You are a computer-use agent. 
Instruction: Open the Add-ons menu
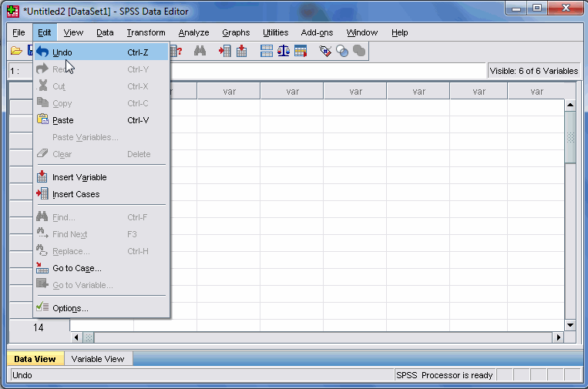pos(318,32)
